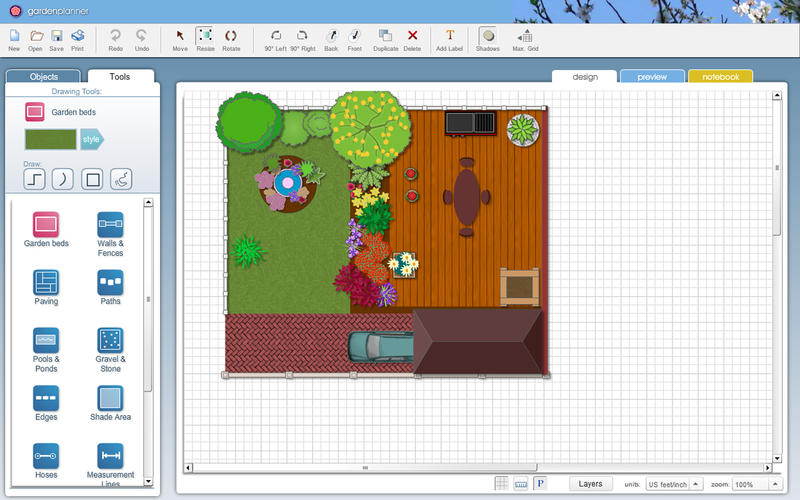Switch to the preview tab

coord(652,76)
